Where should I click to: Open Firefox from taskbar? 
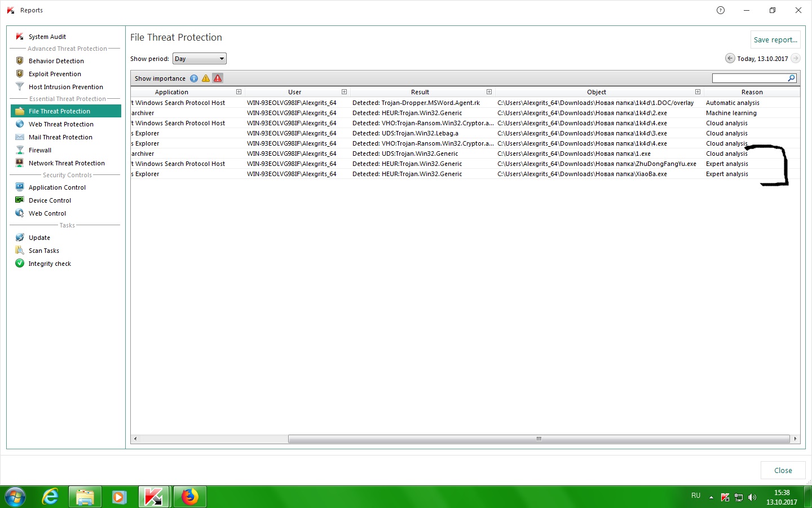point(189,497)
